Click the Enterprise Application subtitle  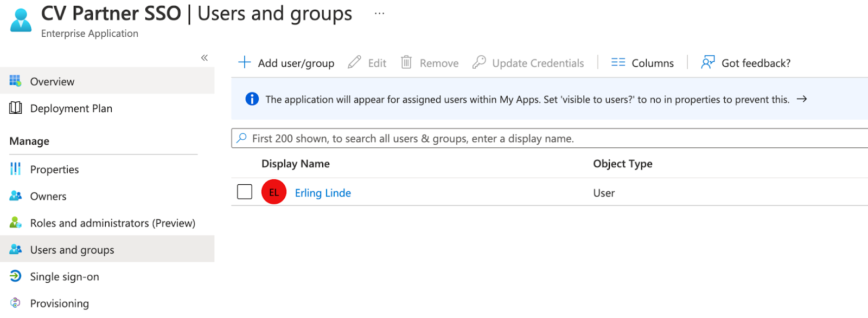tap(90, 34)
